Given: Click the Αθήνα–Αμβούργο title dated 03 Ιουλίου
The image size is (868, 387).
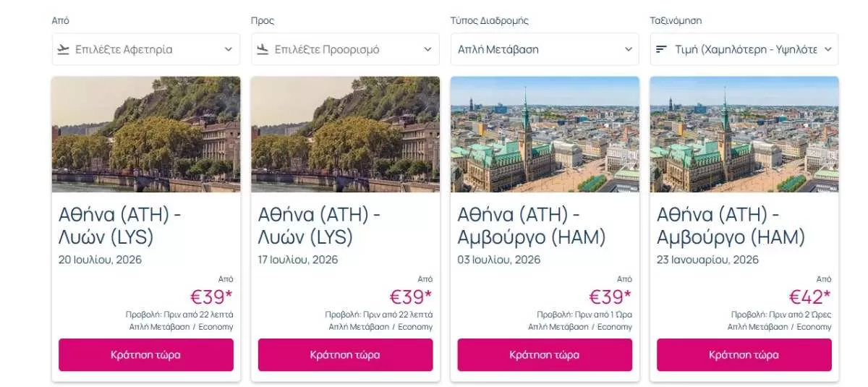Looking at the screenshot, I should (532, 226).
